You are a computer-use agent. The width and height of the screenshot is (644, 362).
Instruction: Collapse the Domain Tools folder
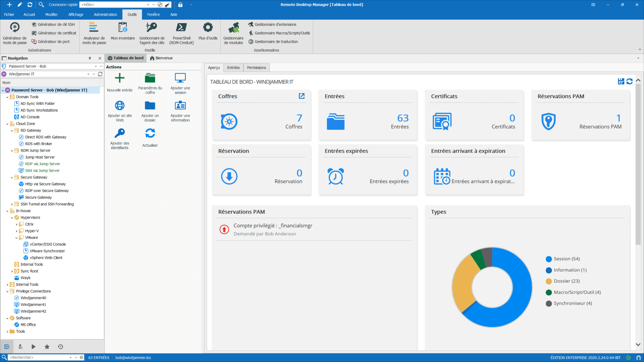(7, 97)
